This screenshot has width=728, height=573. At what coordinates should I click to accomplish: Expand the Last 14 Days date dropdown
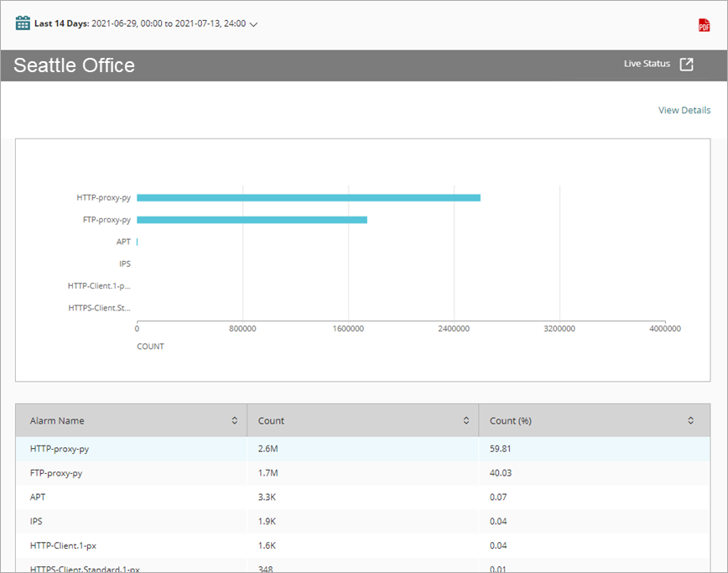253,24
